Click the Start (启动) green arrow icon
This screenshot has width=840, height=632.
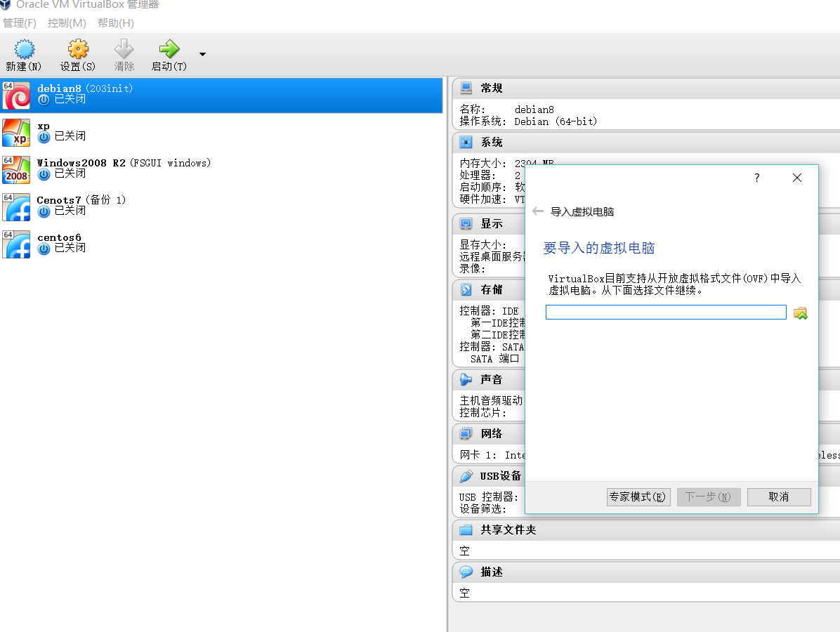coord(169,50)
